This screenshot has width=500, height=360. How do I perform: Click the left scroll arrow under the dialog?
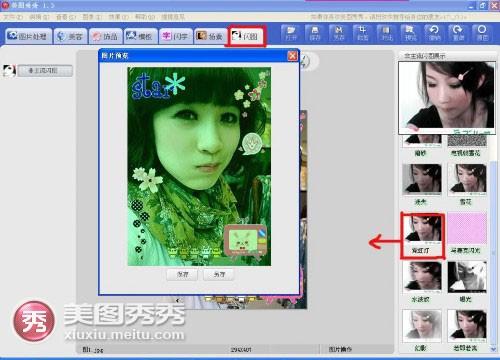pyautogui.click(x=178, y=300)
